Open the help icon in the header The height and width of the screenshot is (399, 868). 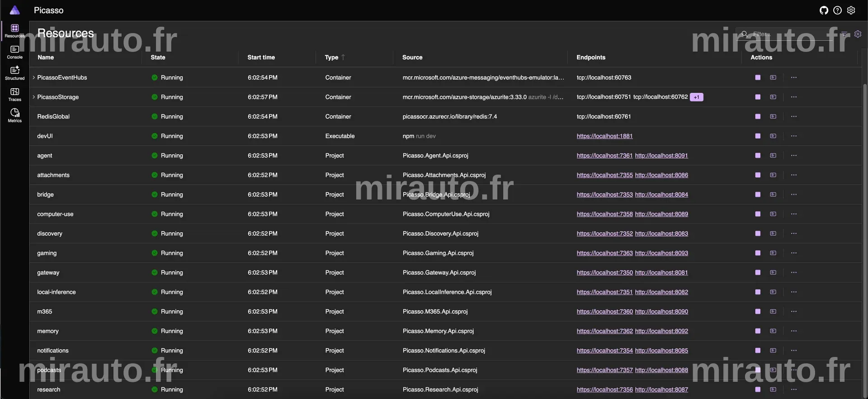(837, 10)
